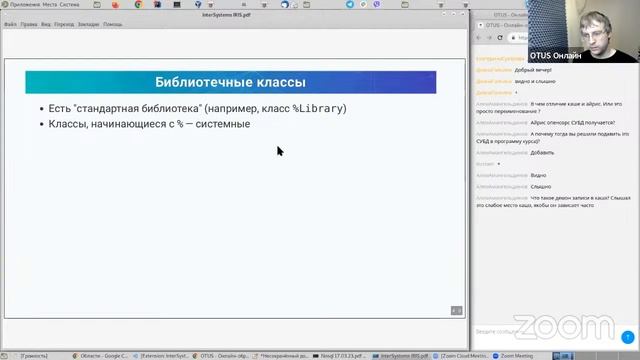Viewport: 640px width, 360px height.
Task: Switch to InterSystems IRIS.pdf taskbar window
Action: click(400, 356)
